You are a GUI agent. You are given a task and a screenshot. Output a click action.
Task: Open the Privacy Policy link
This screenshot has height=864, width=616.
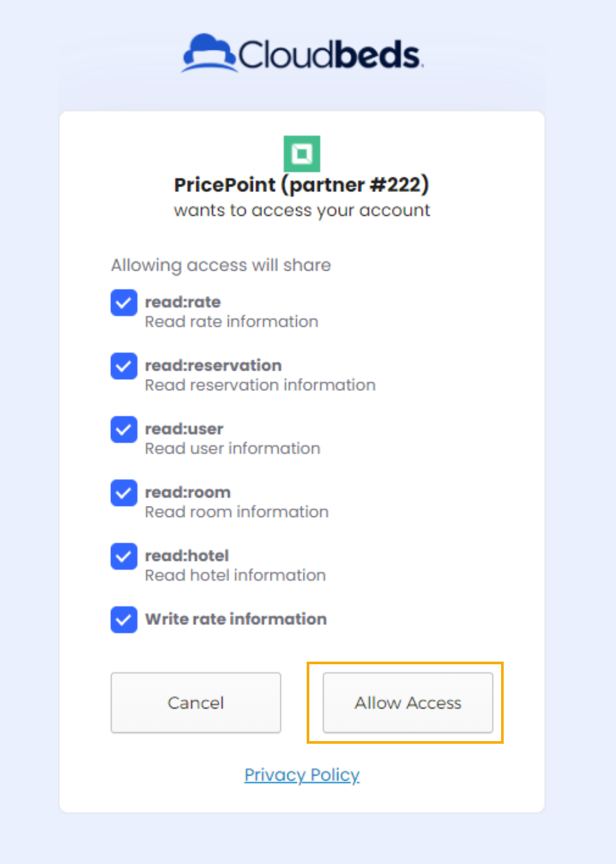point(302,775)
